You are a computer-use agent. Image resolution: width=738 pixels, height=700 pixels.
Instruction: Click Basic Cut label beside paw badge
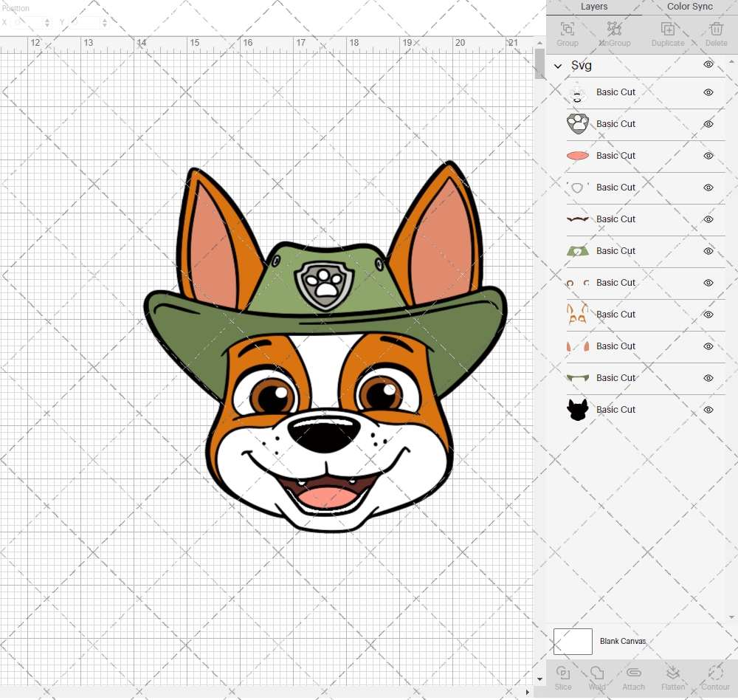(615, 124)
